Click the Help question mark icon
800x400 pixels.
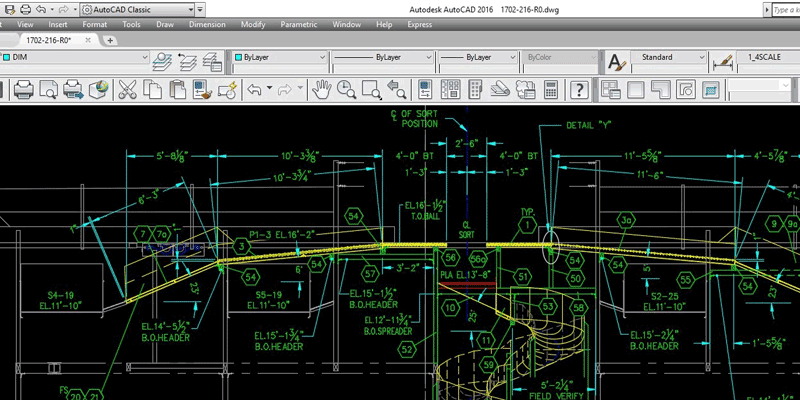point(578,90)
